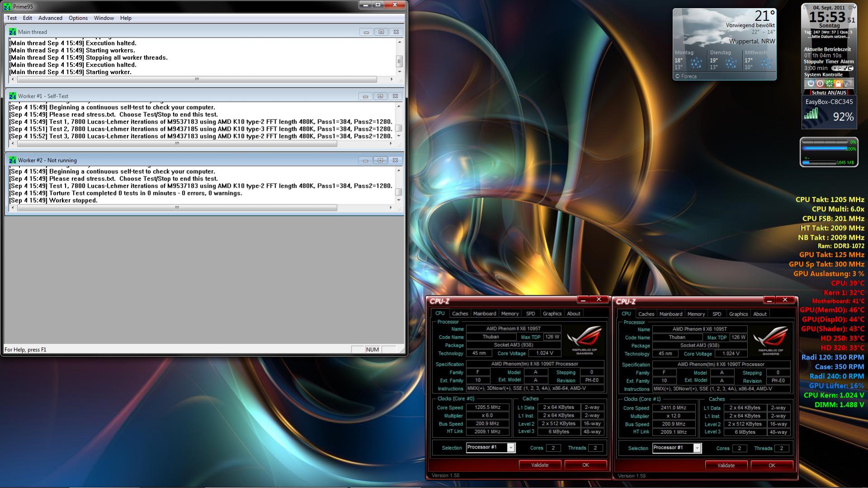Switch to About tab in Core #1 CPU-Z
The image size is (868, 488).
[x=760, y=314]
